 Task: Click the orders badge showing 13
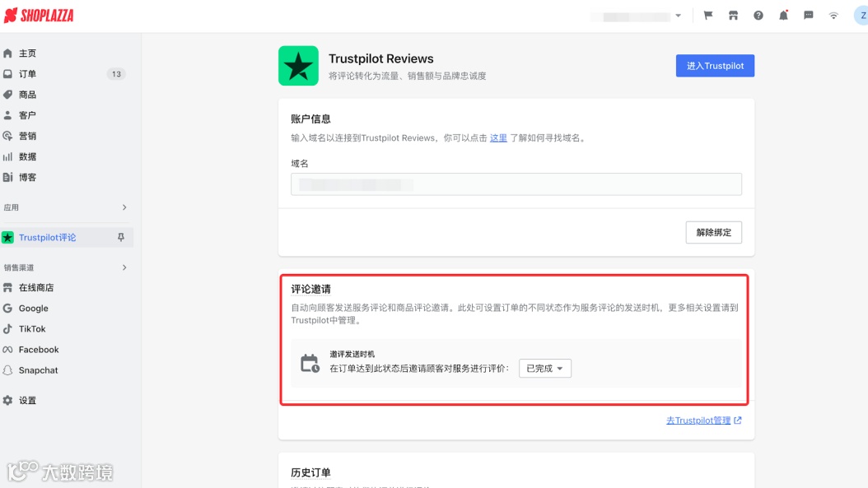coord(115,74)
